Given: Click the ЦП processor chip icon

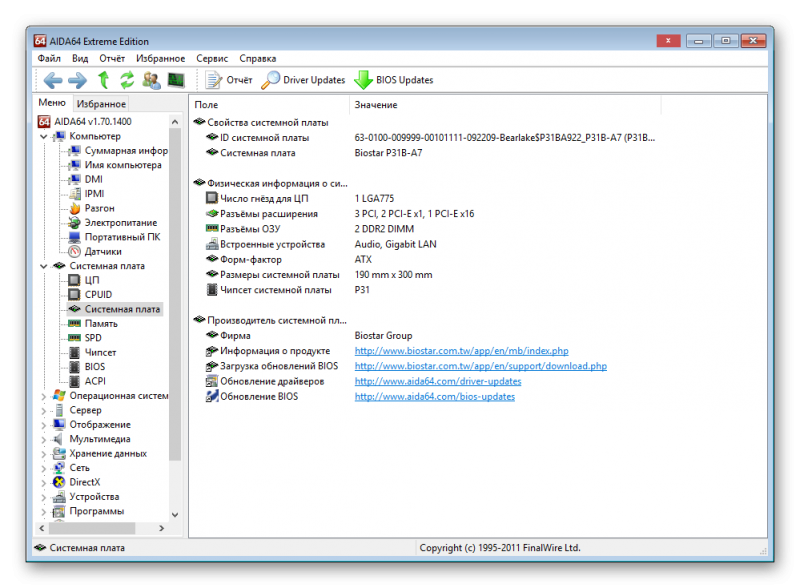Looking at the screenshot, I should click(74, 280).
